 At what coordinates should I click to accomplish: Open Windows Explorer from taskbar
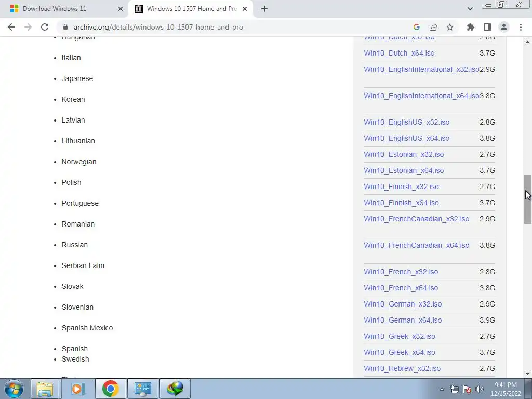(x=45, y=389)
